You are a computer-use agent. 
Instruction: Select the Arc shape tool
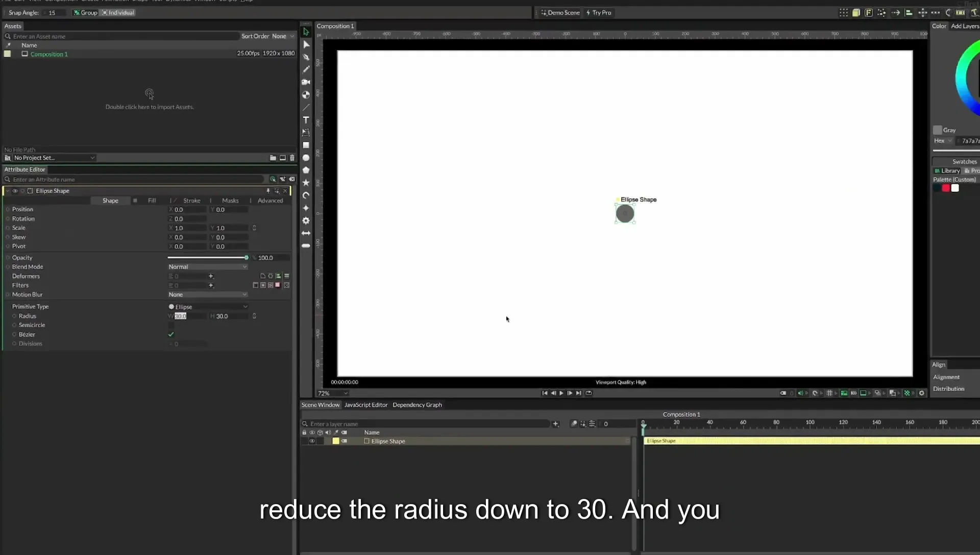click(306, 195)
